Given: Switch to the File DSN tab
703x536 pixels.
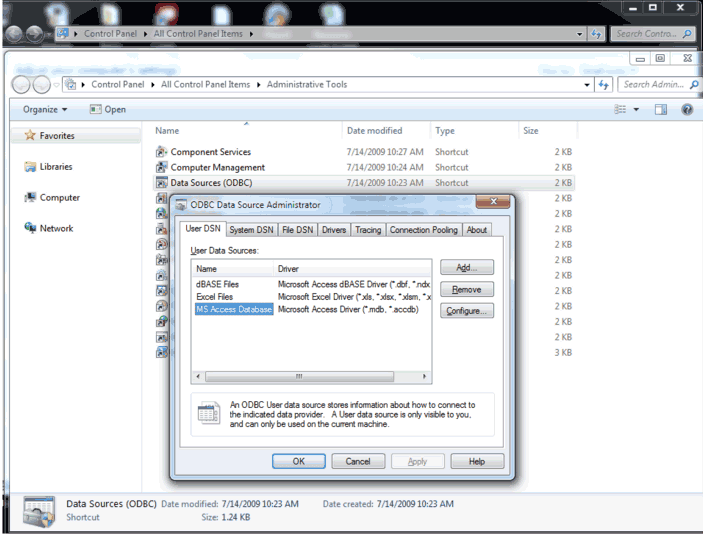Looking at the screenshot, I should (x=298, y=229).
